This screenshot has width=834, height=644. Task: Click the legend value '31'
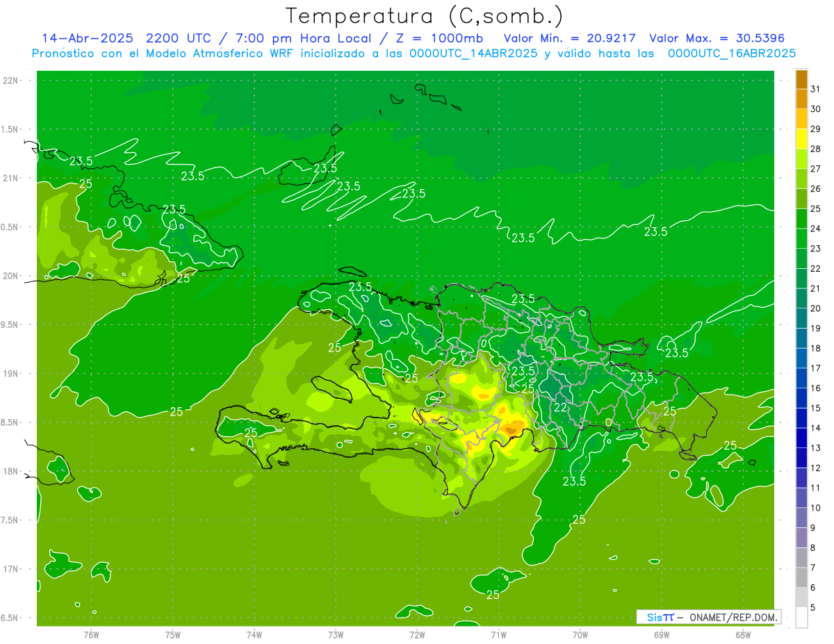[815, 89]
